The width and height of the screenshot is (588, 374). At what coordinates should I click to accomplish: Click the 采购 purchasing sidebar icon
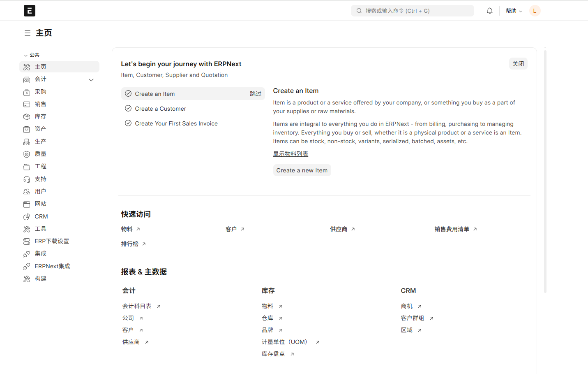pyautogui.click(x=27, y=92)
